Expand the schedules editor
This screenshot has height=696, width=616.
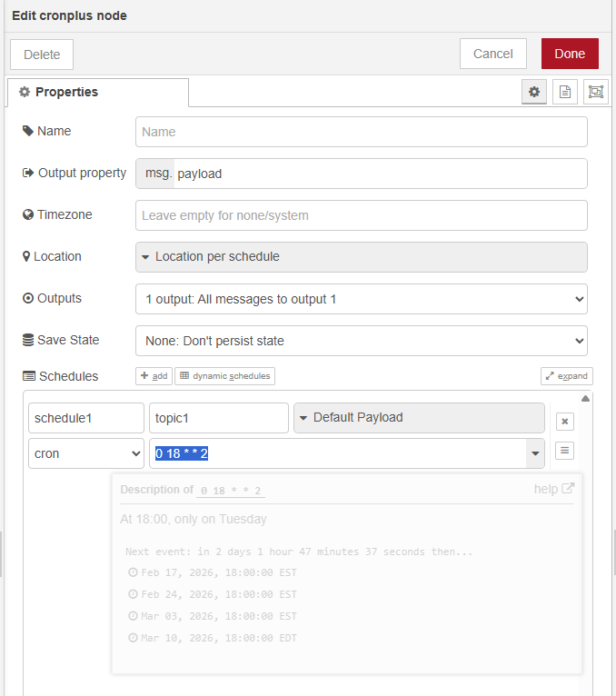click(566, 376)
